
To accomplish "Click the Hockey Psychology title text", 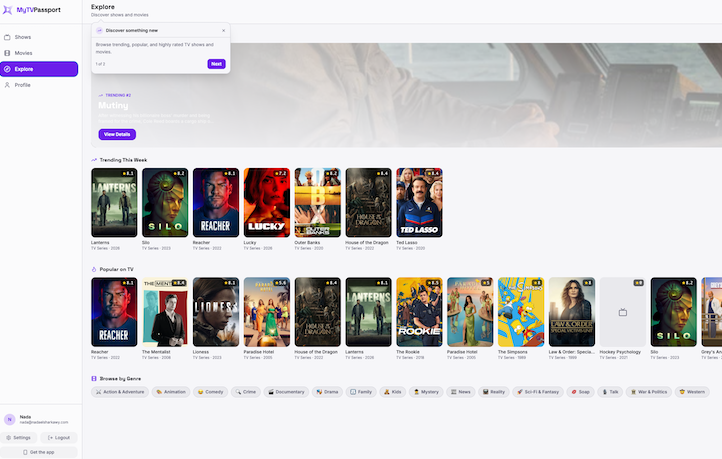I will 620,352.
